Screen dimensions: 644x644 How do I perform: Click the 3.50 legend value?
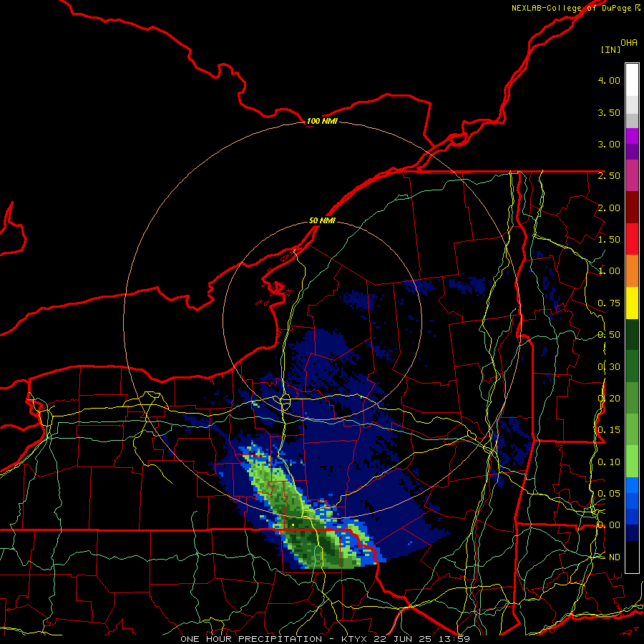tap(609, 112)
